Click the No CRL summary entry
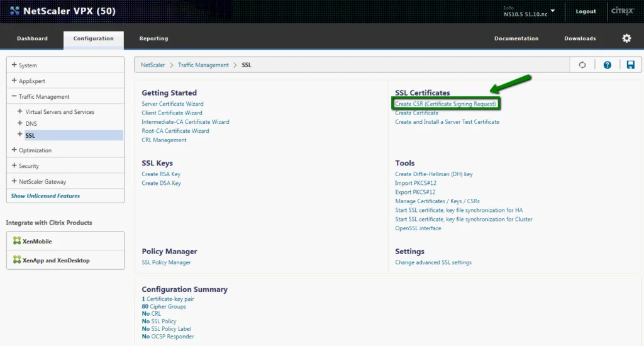644x346 pixels. (151, 314)
